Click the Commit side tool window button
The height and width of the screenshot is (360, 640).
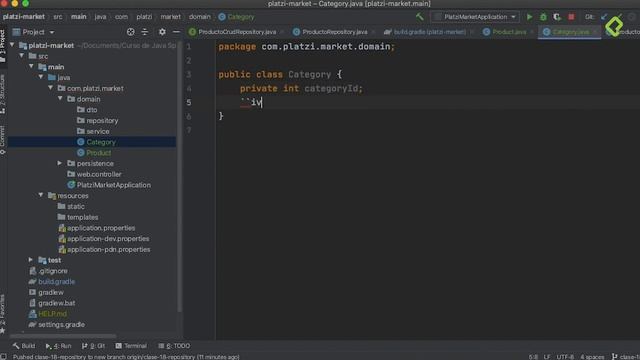(x=3, y=140)
